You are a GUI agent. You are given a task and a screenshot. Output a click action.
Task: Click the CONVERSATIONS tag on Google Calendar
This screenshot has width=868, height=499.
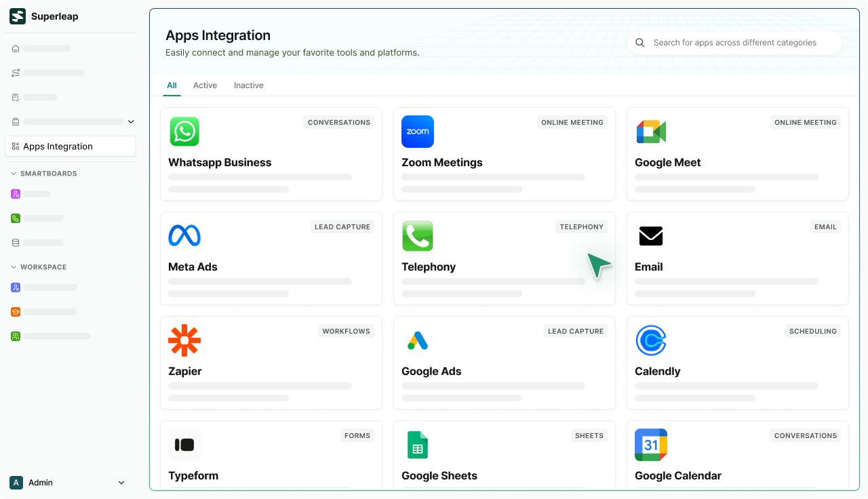pos(806,436)
